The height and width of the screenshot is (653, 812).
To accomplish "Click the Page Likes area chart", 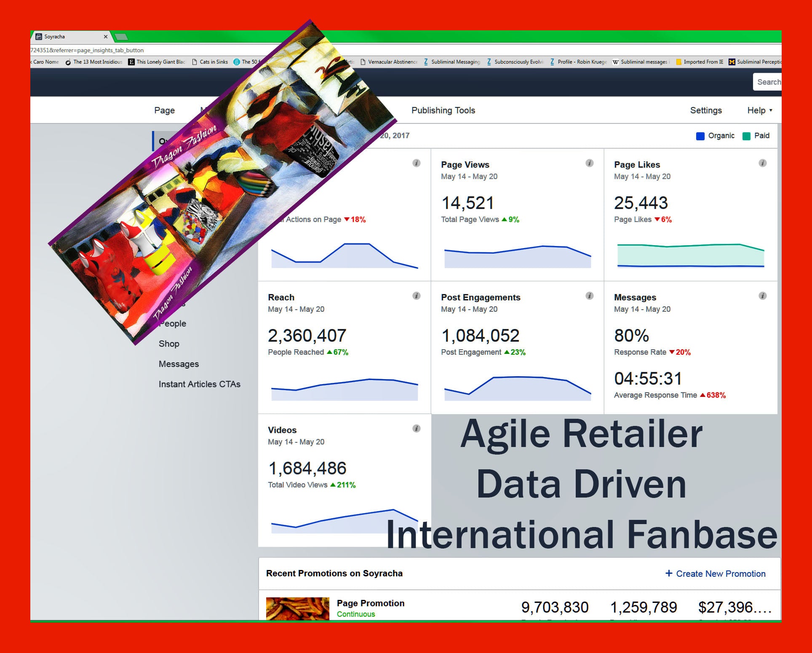I will point(691,255).
